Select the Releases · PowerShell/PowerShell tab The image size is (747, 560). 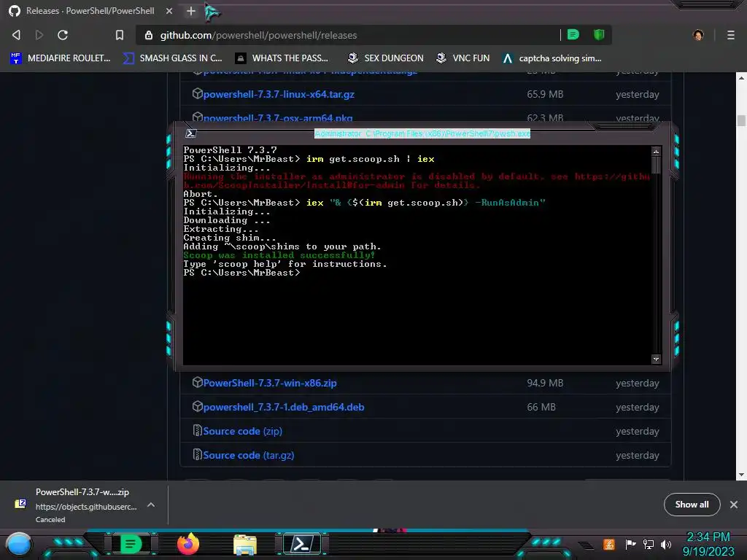pos(90,11)
